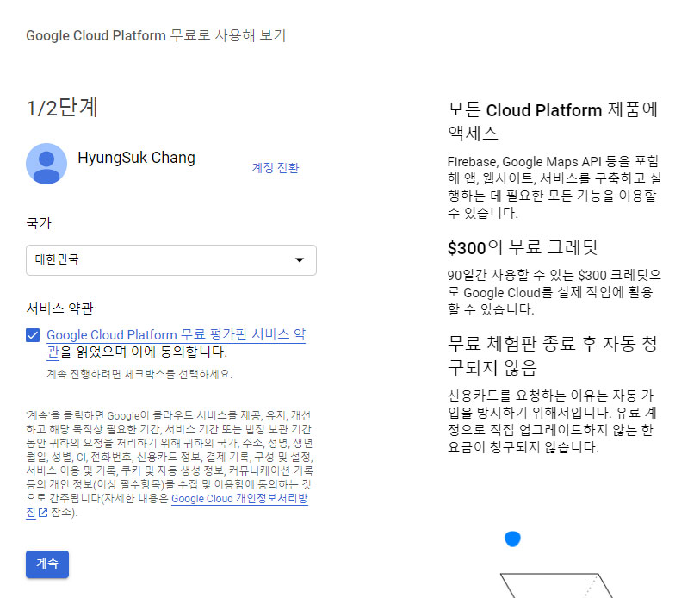Click the dropdown arrow in the country selector
Viewport: 700px width, 598px height.
300,259
